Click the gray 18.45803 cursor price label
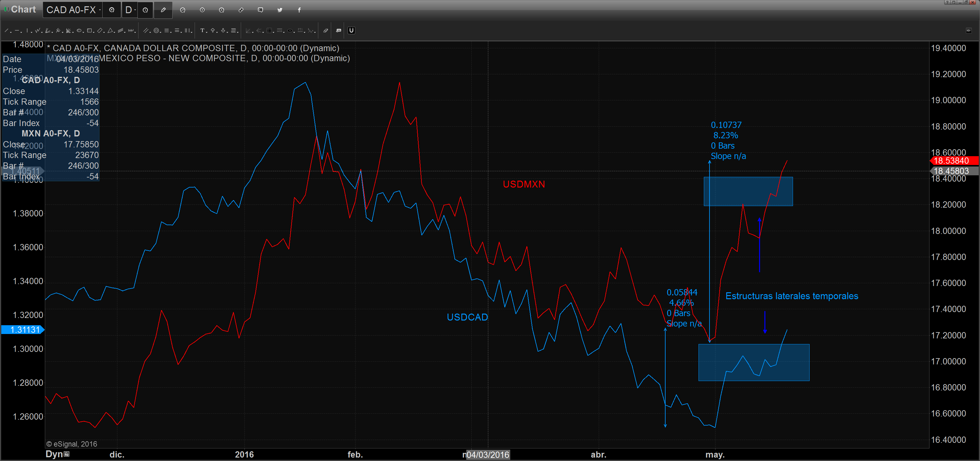 tap(954, 171)
